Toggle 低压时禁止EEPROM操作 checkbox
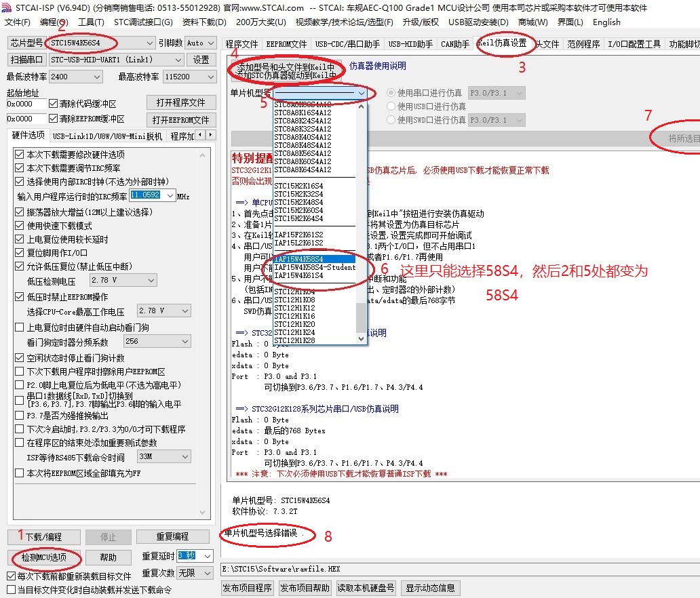 [x=19, y=296]
